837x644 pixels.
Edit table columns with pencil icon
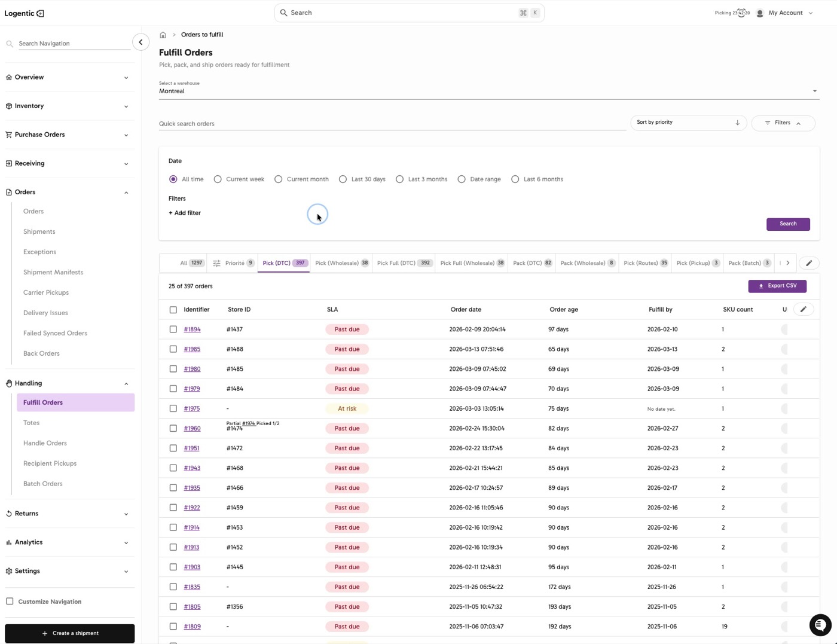click(804, 309)
